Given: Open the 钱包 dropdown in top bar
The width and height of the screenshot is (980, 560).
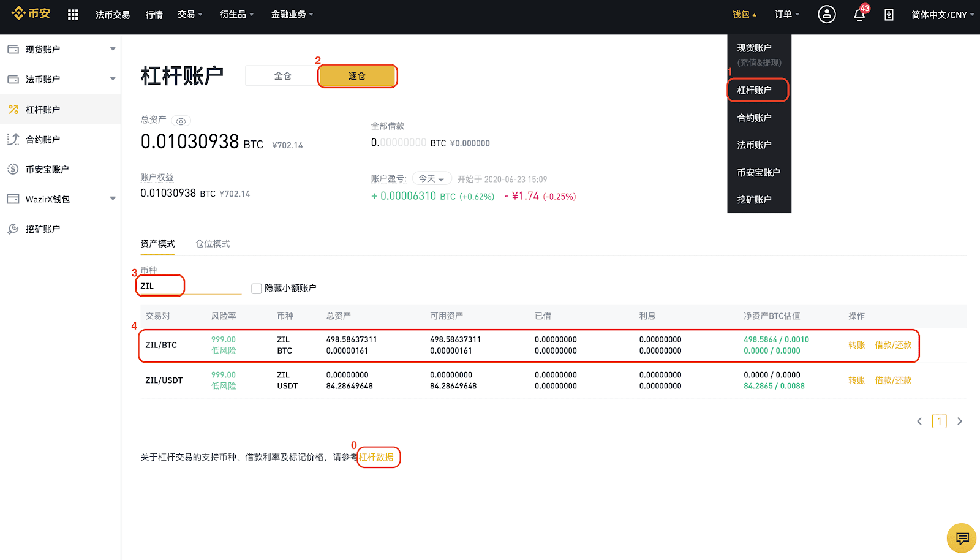Looking at the screenshot, I should (x=742, y=13).
